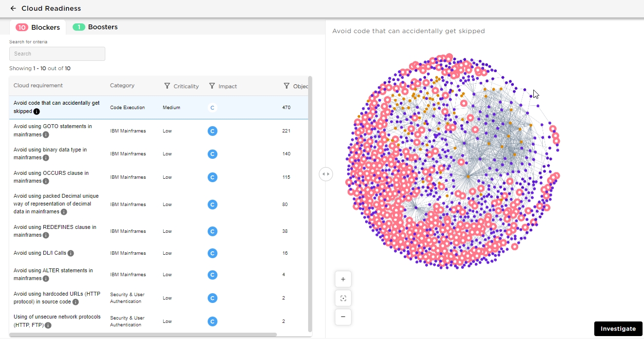Click the panel splitter handle between table and graph

(x=326, y=174)
